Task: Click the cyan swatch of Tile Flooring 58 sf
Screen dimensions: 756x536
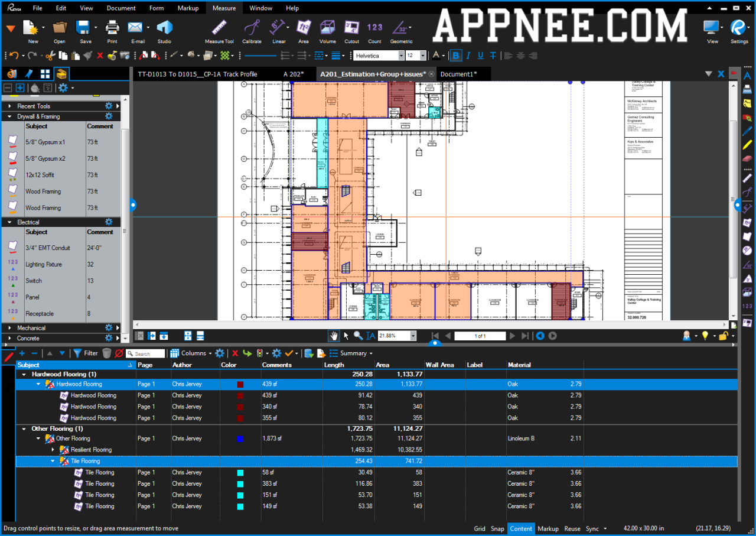Action: tap(240, 473)
